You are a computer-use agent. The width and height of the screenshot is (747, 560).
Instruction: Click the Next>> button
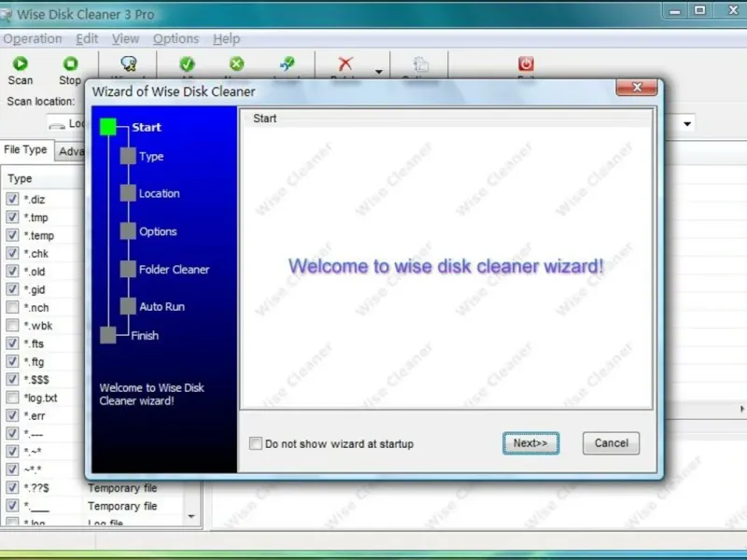530,443
